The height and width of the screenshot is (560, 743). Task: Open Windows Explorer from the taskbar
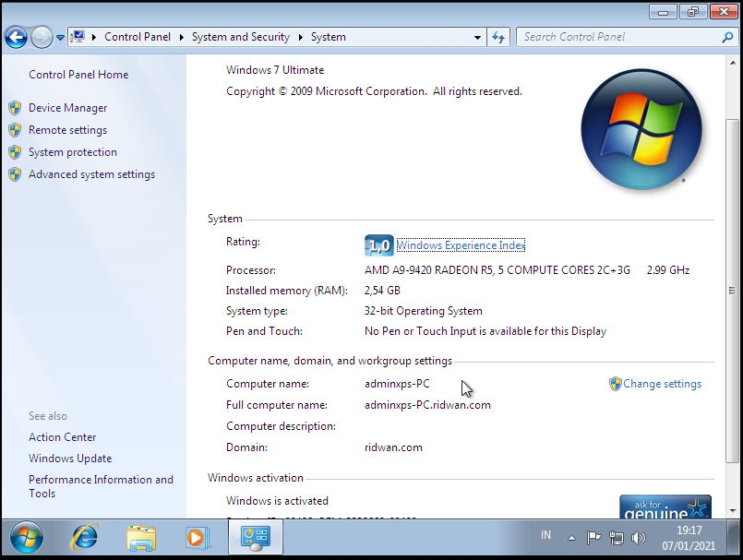click(140, 537)
